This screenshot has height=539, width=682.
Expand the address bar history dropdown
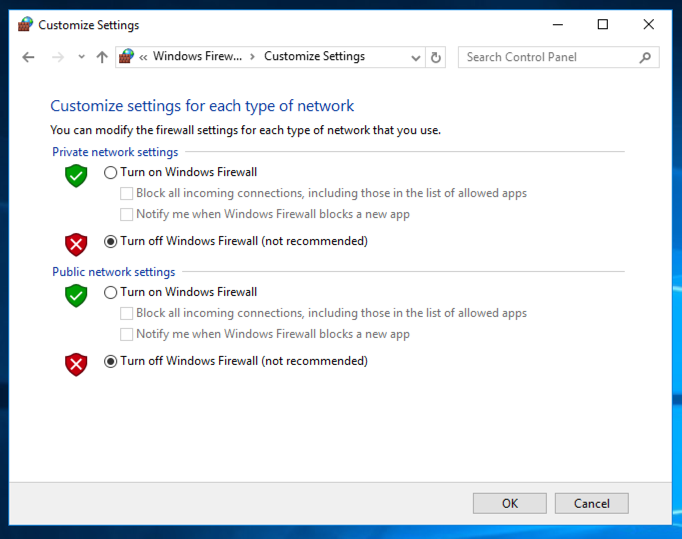(x=416, y=58)
